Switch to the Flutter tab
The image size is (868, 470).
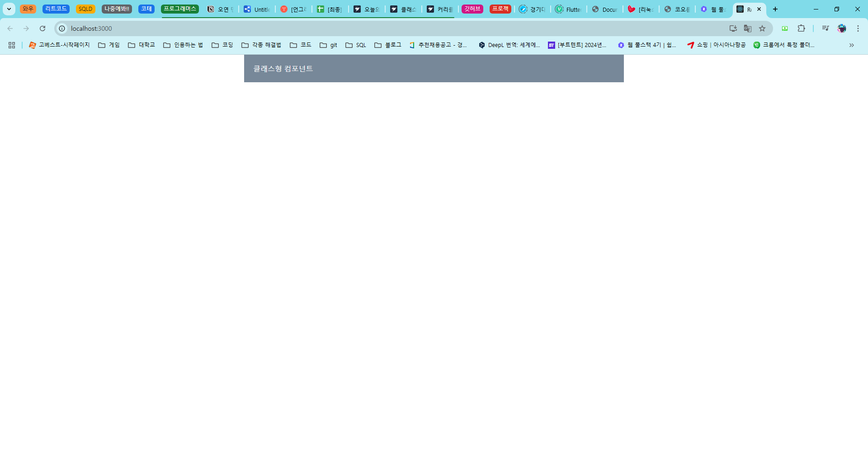click(x=568, y=9)
